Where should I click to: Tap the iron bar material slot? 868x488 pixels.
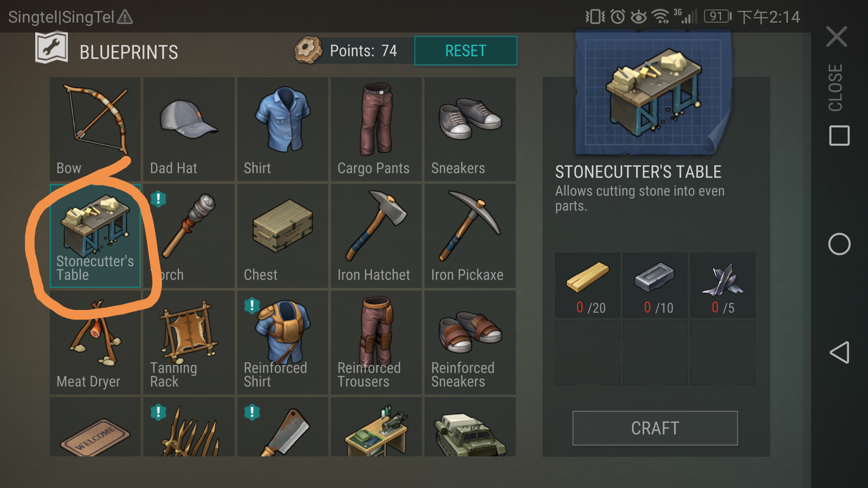coord(655,285)
